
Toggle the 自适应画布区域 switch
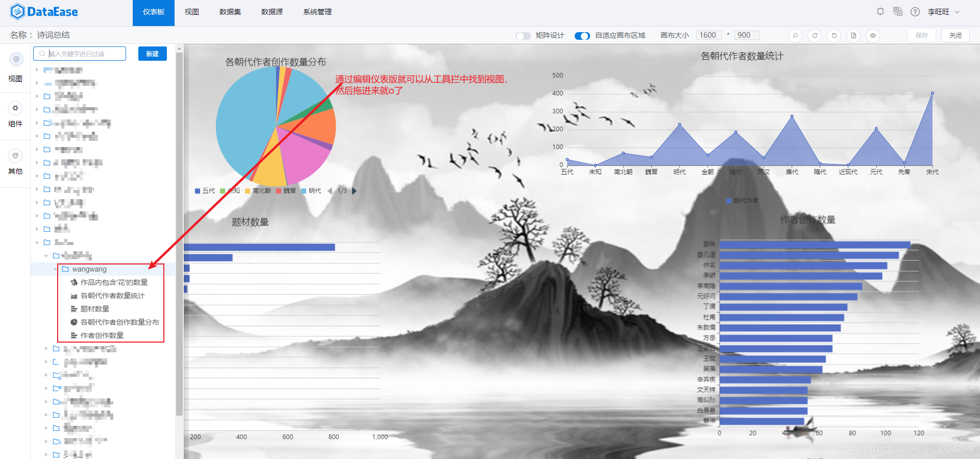tap(582, 36)
